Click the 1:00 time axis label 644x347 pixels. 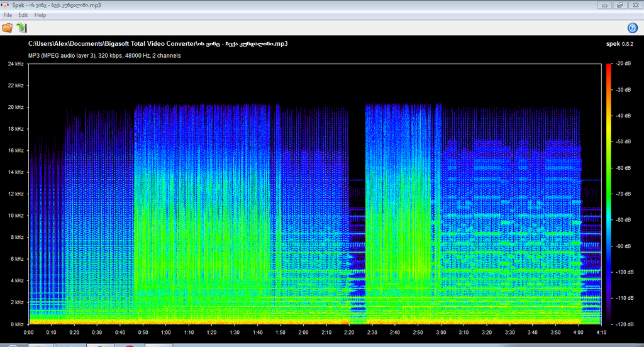coord(166,332)
